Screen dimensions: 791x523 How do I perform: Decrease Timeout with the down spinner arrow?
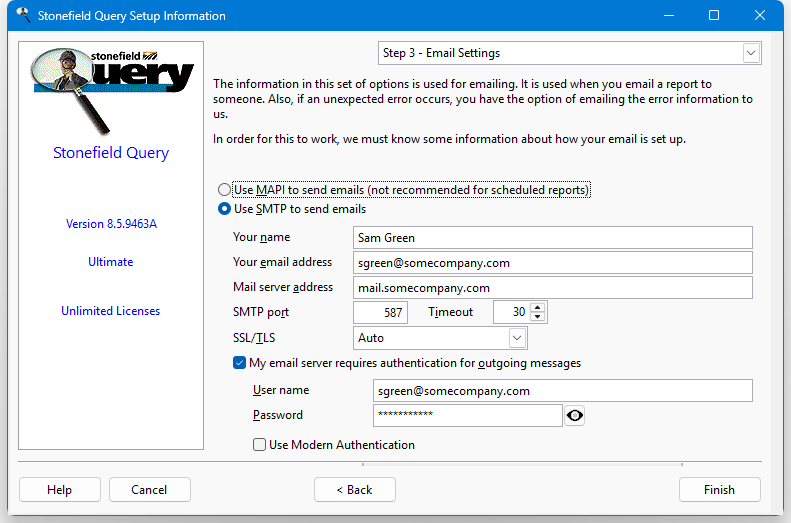538,318
